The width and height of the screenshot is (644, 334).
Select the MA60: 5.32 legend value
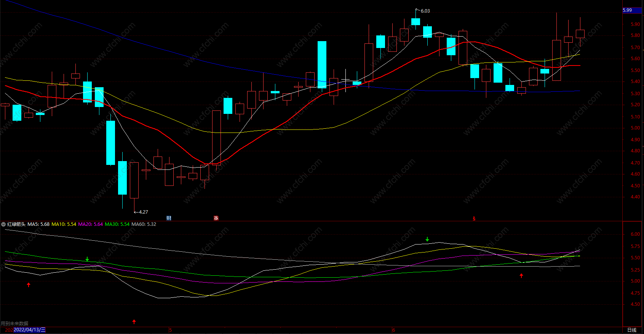(144, 224)
